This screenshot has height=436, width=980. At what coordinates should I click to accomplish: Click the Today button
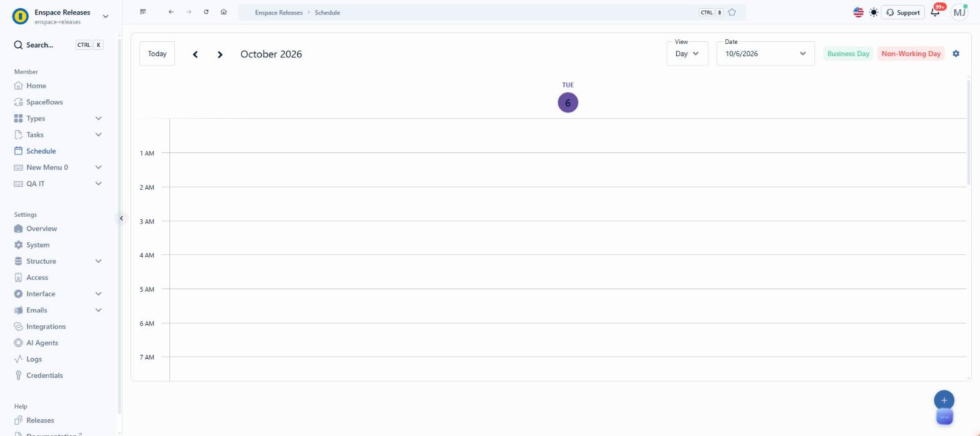coord(157,54)
